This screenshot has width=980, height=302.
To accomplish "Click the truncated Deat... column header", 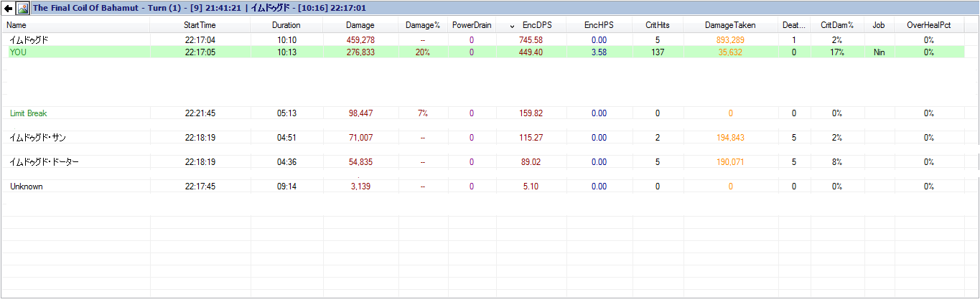I will [794, 25].
